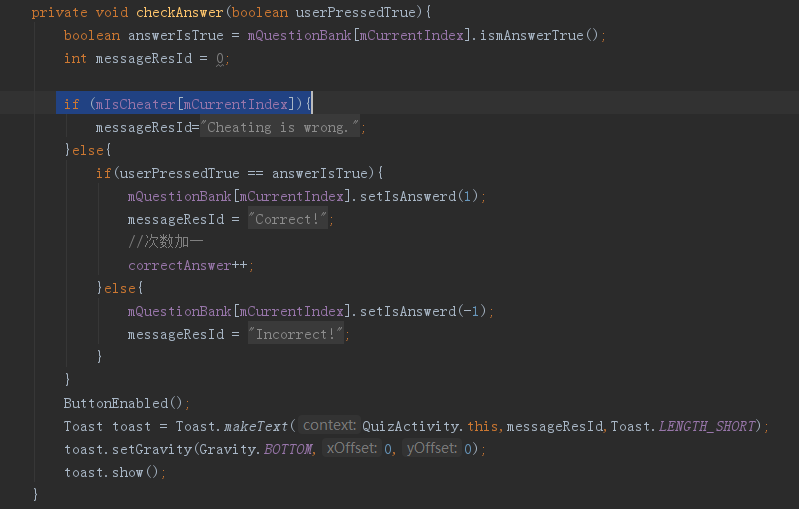Viewport: 799px width, 509px height.
Task: Click the checkAnswer method name
Action: [179, 12]
